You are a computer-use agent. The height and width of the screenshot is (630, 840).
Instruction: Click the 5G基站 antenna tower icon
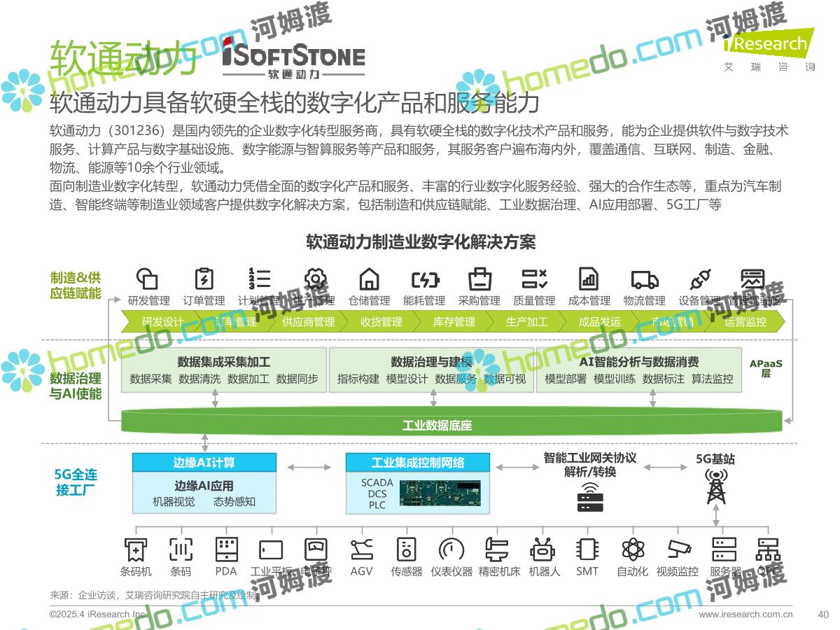[x=715, y=486]
